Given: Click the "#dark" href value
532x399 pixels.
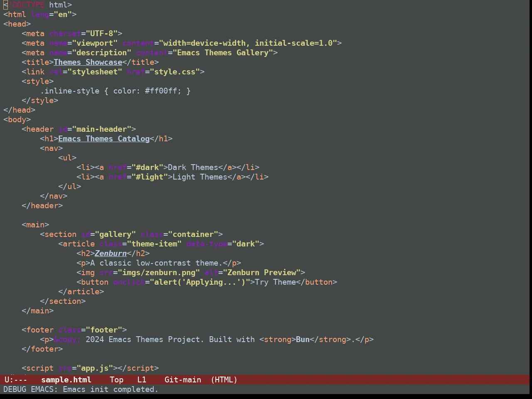Looking at the screenshot, I should 147,167.
